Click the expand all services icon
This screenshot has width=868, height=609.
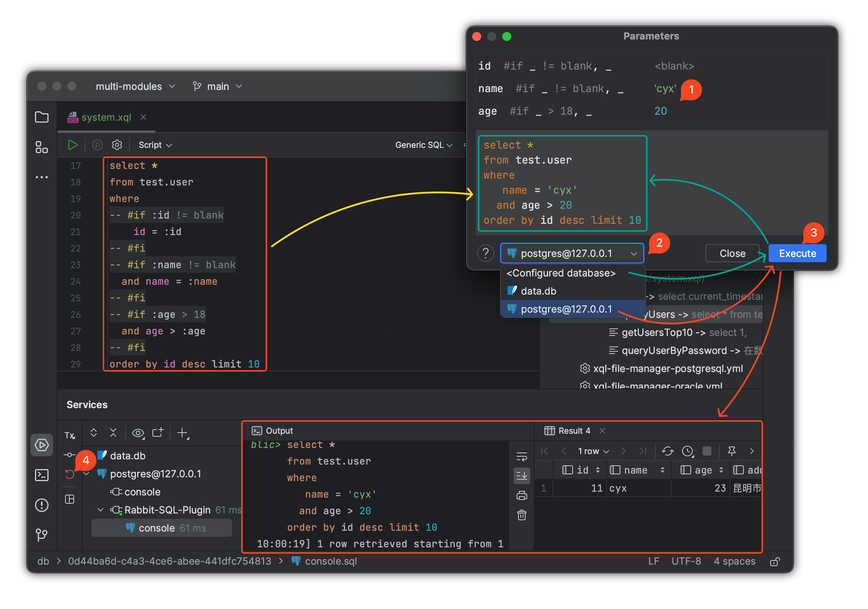94,433
